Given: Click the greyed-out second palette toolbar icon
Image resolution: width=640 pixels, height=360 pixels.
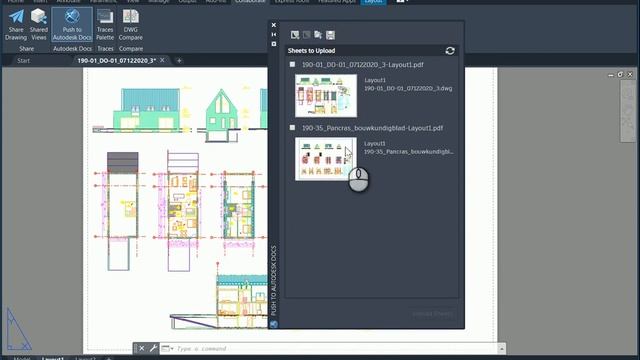Looking at the screenshot, I should click(x=307, y=35).
